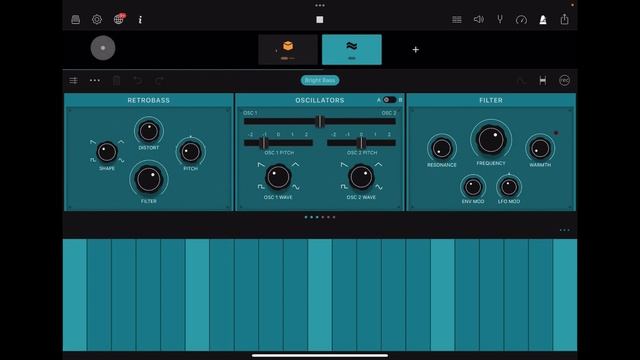Click the save floppy disk icon
This screenshot has width=640, height=360.
(x=542, y=80)
